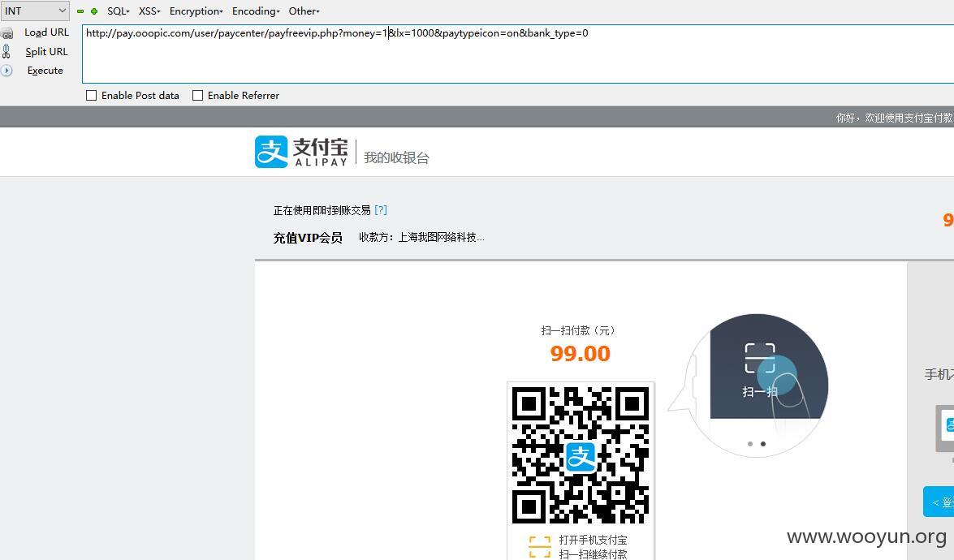
Task: Open the SQL menu
Action: pyautogui.click(x=118, y=11)
